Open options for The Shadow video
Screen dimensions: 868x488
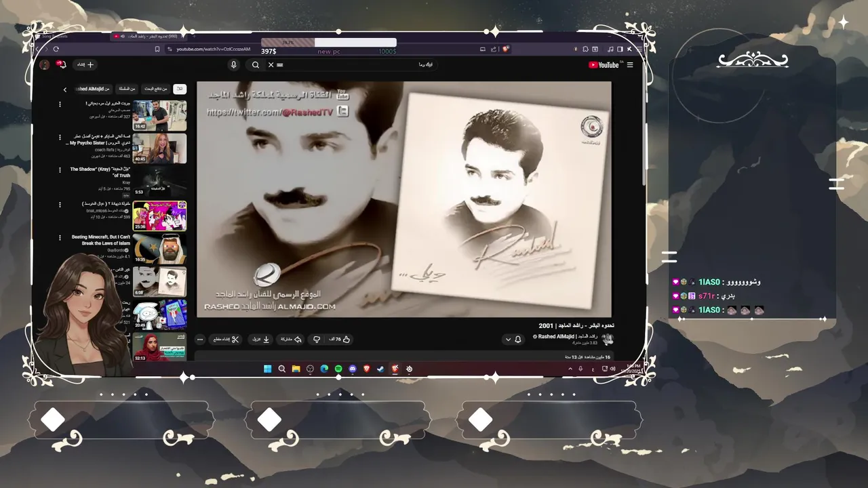click(x=60, y=171)
